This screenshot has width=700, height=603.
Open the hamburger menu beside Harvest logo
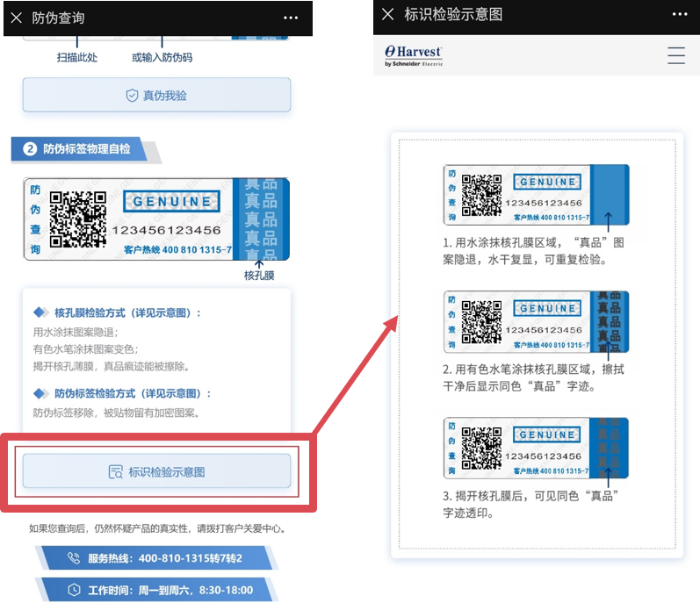click(x=676, y=55)
